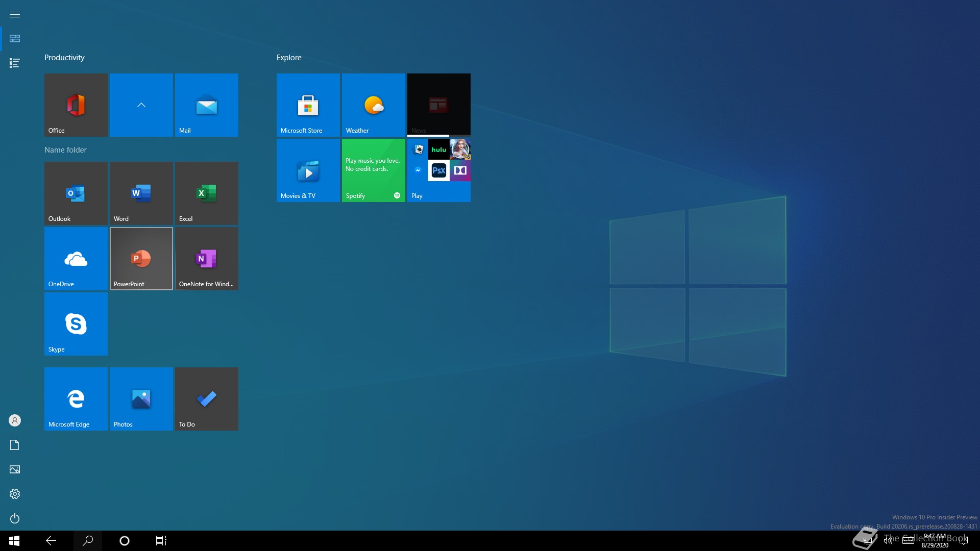
Task: Open the Spotify tile
Action: tap(373, 170)
